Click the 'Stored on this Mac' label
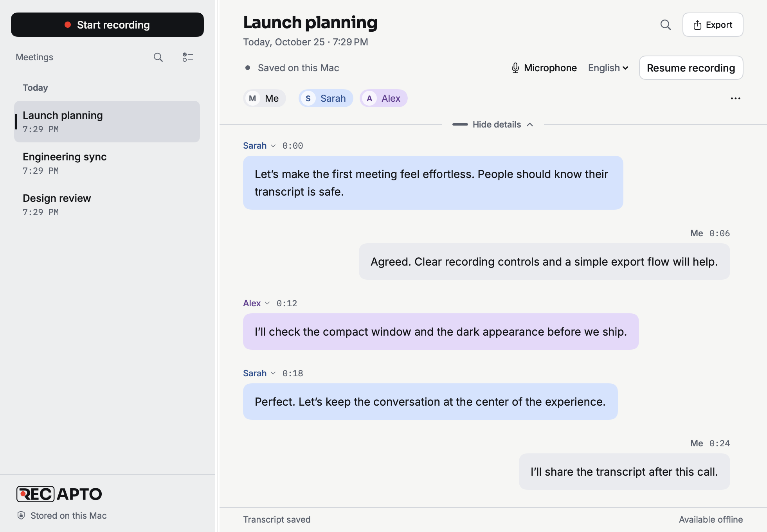This screenshot has height=532, width=767. point(68,516)
